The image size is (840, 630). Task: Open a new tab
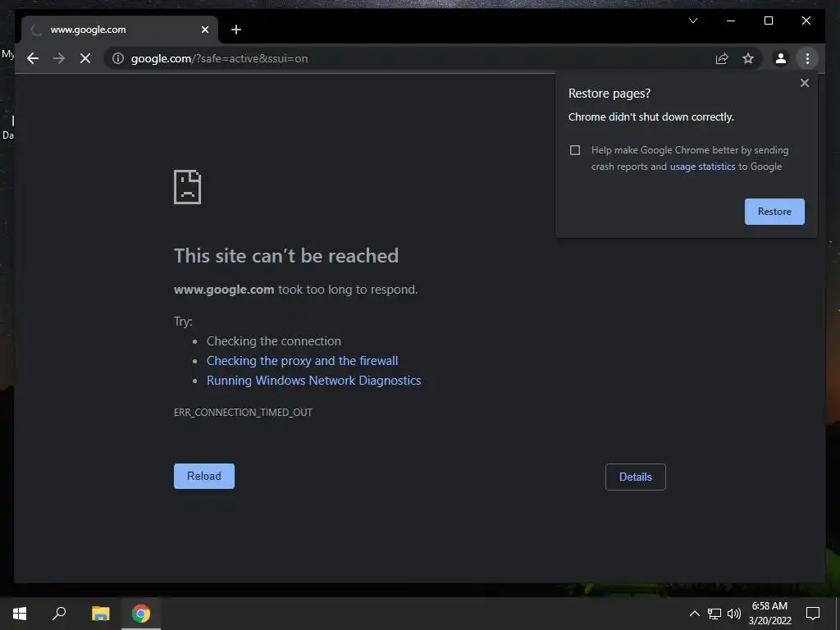pos(236,30)
